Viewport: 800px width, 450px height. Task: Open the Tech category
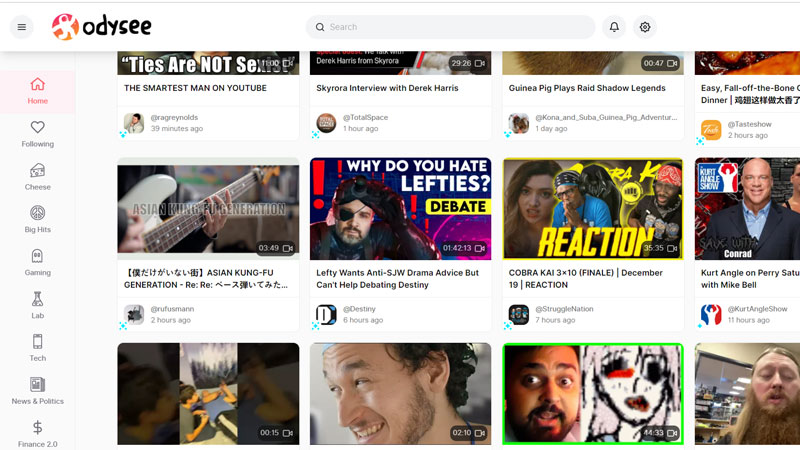tap(38, 348)
